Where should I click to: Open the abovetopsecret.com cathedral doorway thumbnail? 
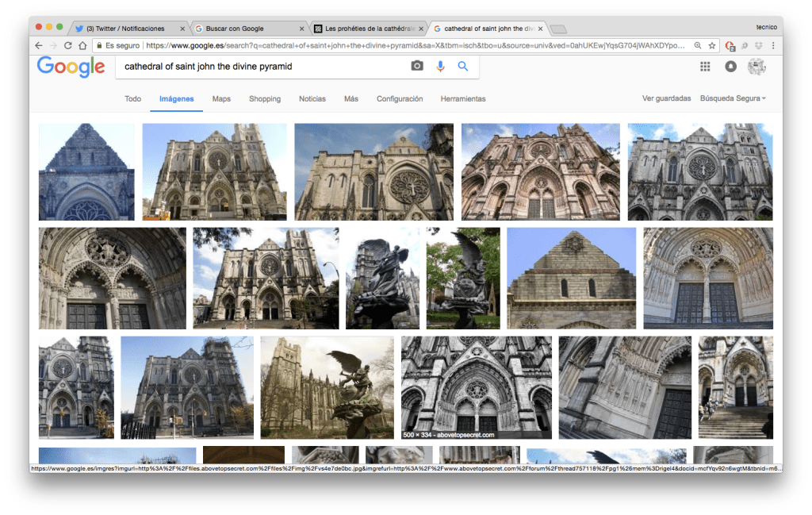point(476,387)
